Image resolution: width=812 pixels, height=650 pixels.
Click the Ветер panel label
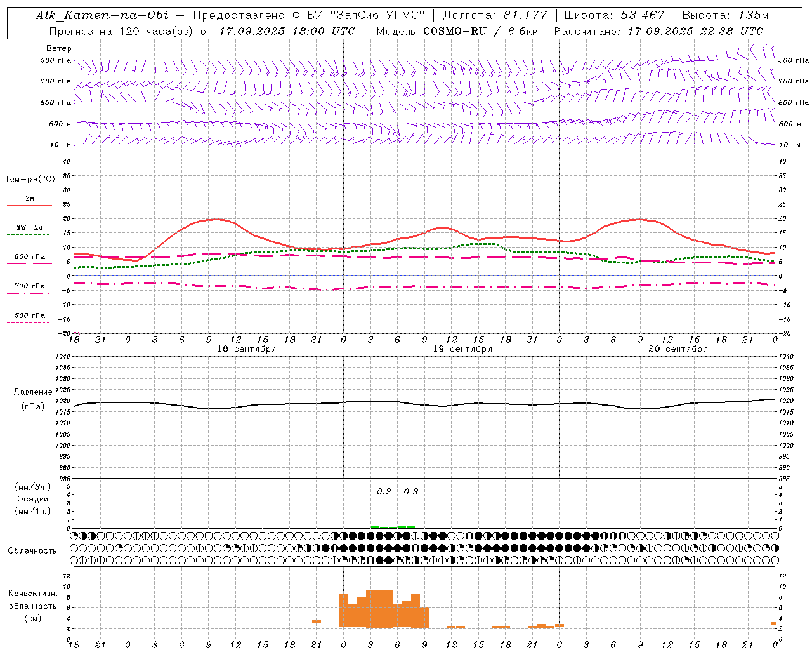pyautogui.click(x=58, y=48)
